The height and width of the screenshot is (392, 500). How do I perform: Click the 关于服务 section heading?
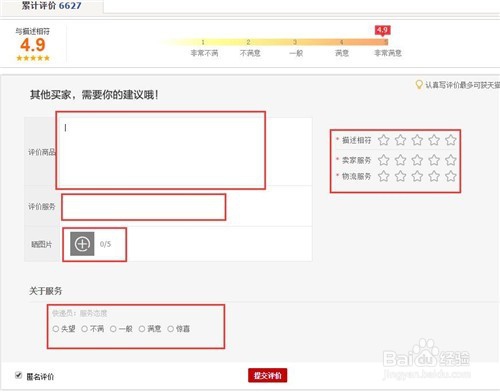(x=46, y=291)
